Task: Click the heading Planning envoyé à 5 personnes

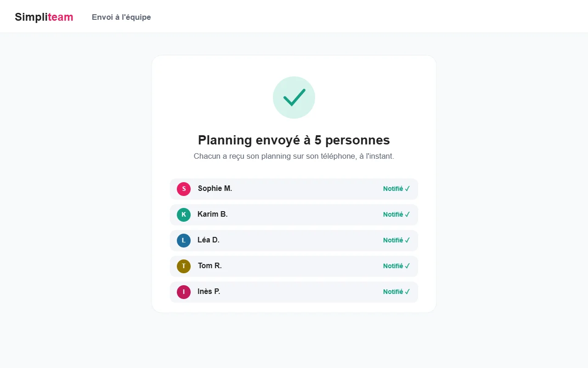Action: pos(294,140)
